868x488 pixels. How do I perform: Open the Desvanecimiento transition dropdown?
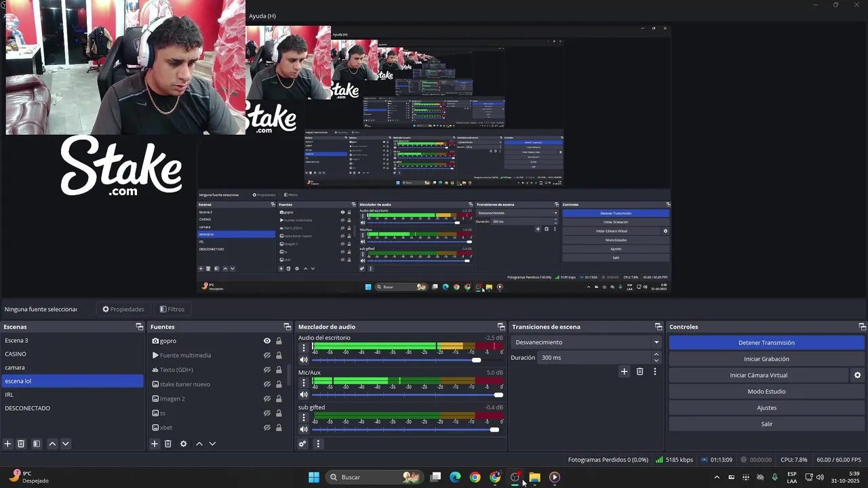tap(586, 342)
